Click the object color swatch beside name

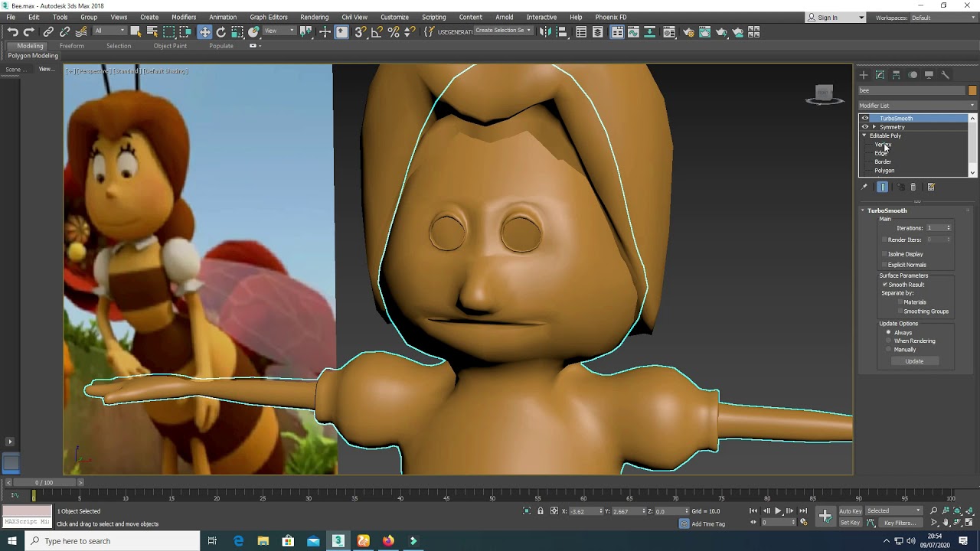972,90
